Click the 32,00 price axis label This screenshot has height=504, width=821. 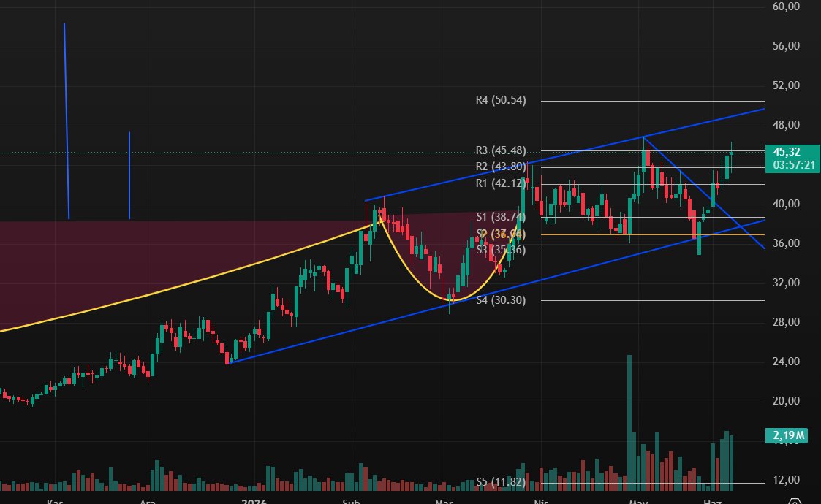coord(786,283)
